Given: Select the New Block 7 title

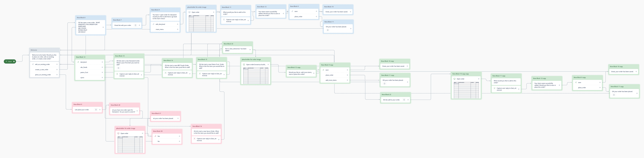Looking at the screenshot, I should 117,20.
